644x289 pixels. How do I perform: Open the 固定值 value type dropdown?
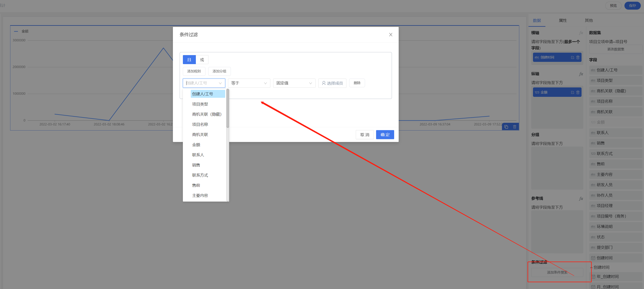point(294,83)
